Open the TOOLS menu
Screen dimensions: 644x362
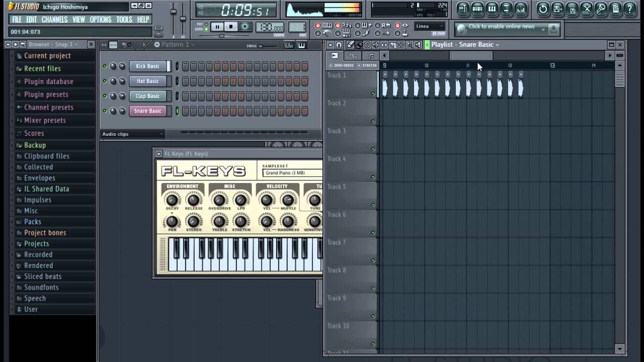(x=124, y=20)
